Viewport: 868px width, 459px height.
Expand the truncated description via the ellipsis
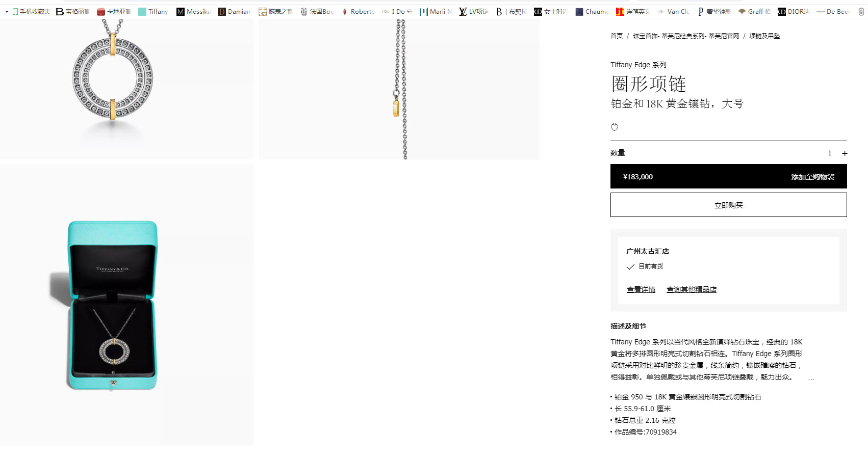(811, 378)
